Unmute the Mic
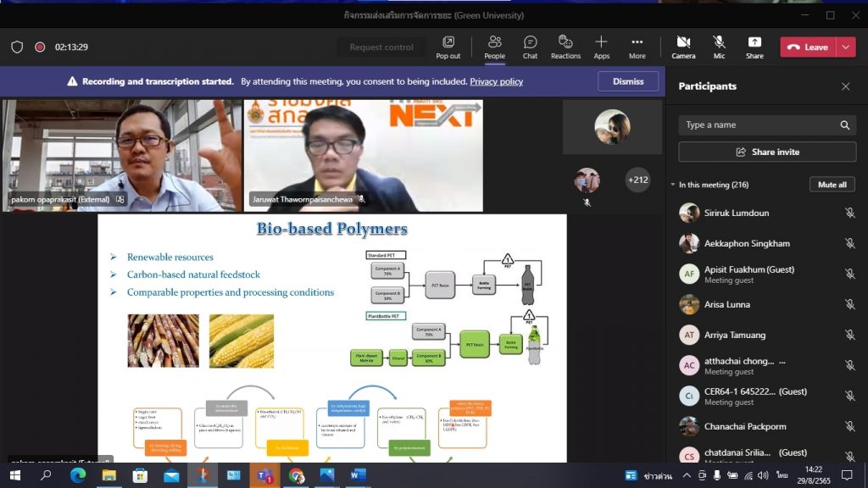This screenshot has height=488, width=868. 719,47
